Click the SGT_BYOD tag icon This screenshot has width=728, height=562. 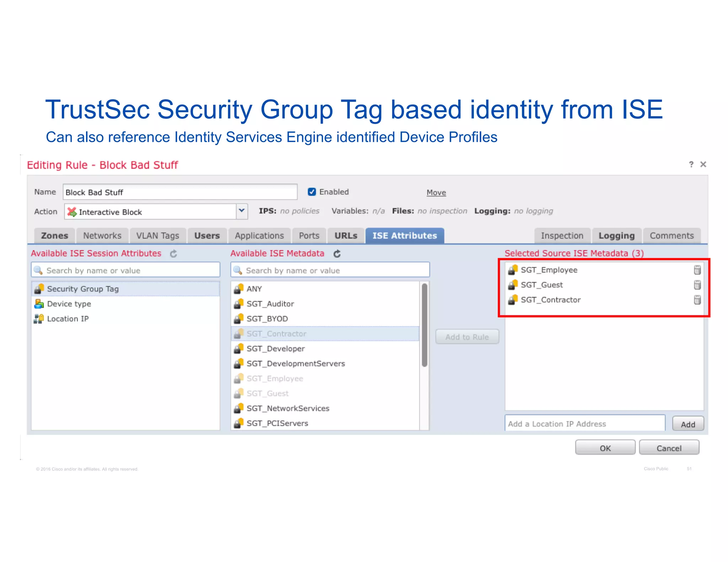tap(239, 319)
